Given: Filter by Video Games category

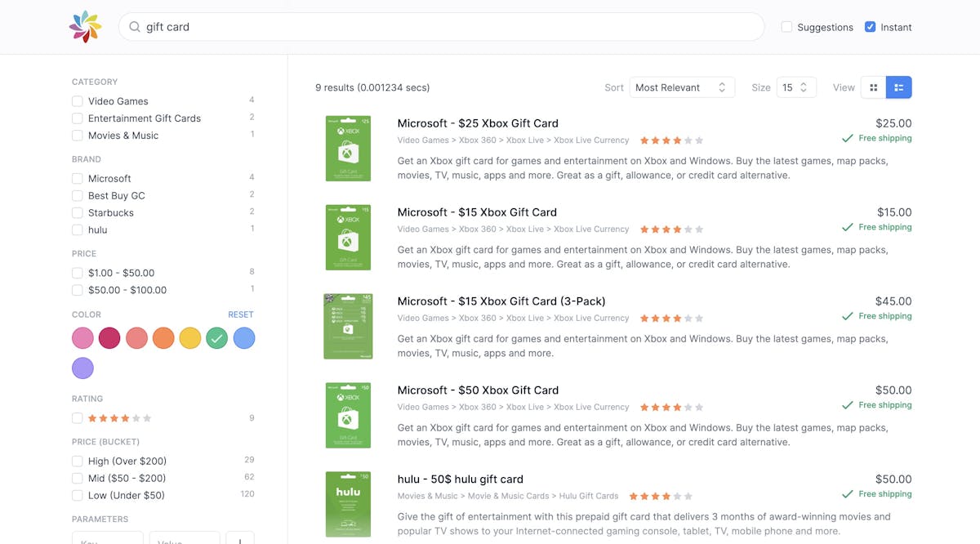Looking at the screenshot, I should (x=78, y=101).
